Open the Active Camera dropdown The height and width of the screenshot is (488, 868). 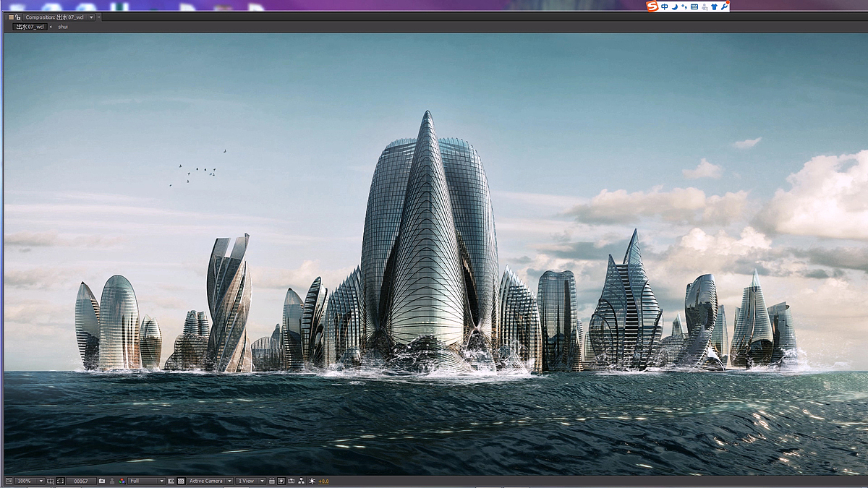(210, 481)
